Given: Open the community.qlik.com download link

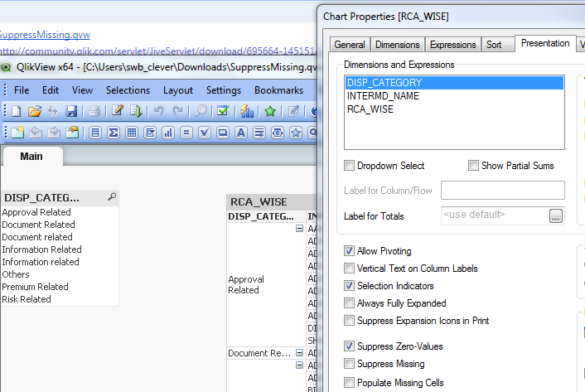Looking at the screenshot, I should pos(157,51).
